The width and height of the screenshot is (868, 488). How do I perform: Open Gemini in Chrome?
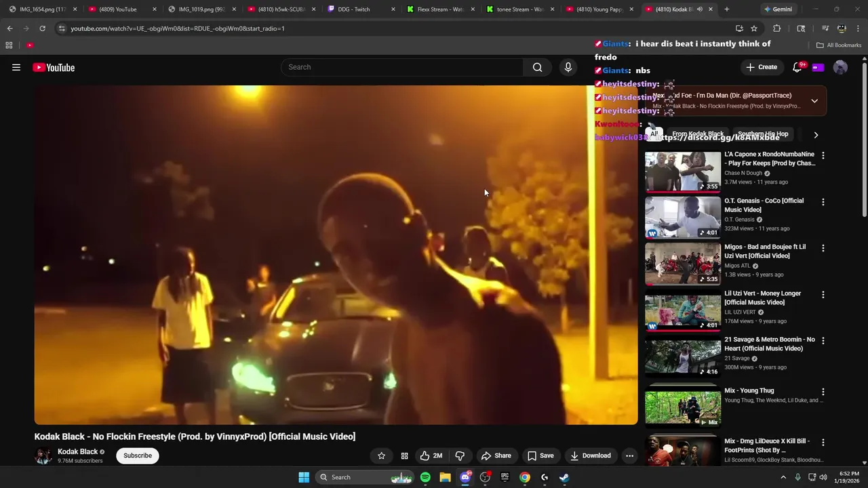[x=777, y=9]
